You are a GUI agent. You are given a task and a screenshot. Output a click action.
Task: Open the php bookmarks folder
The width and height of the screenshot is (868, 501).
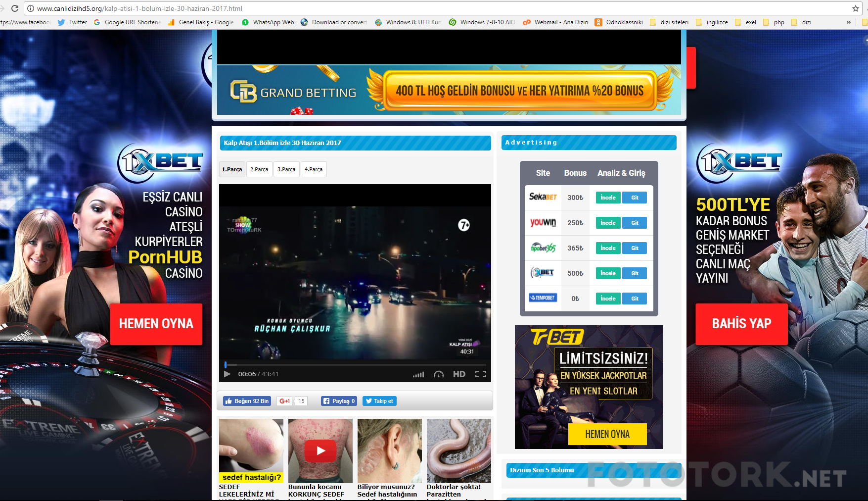tap(774, 22)
